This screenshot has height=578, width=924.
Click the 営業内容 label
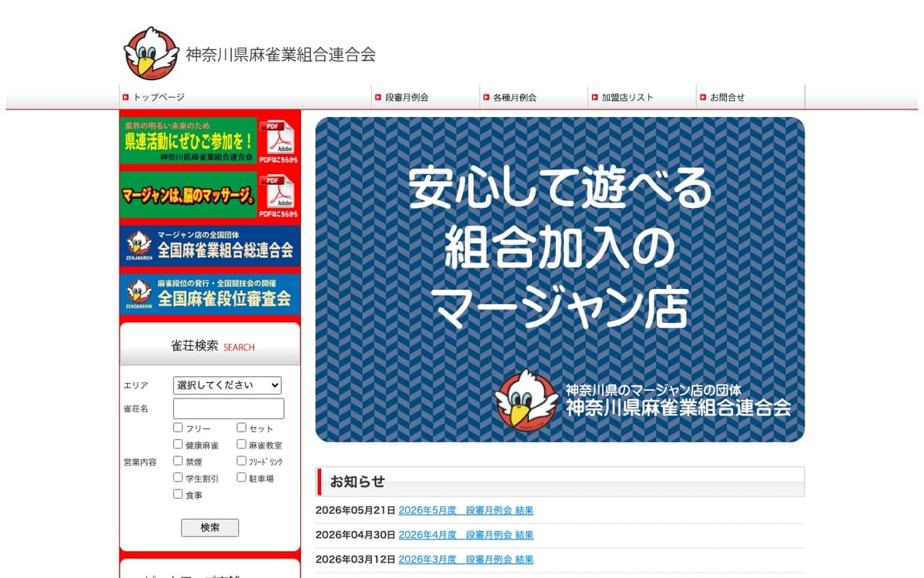140,462
